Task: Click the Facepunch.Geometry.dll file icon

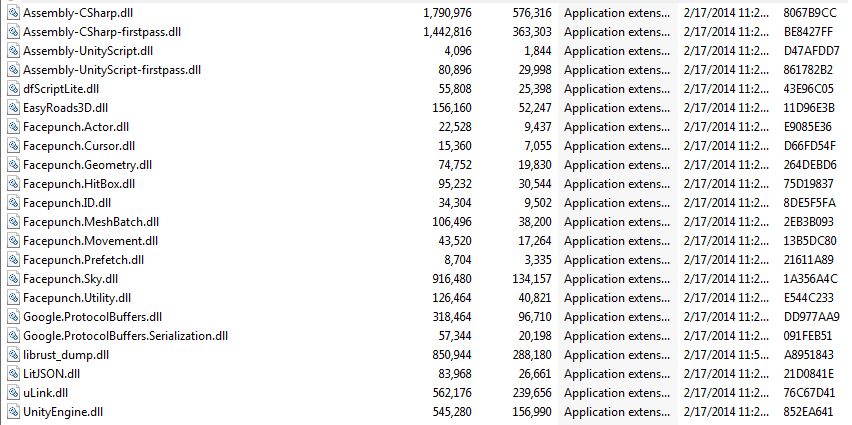Action: (13, 165)
